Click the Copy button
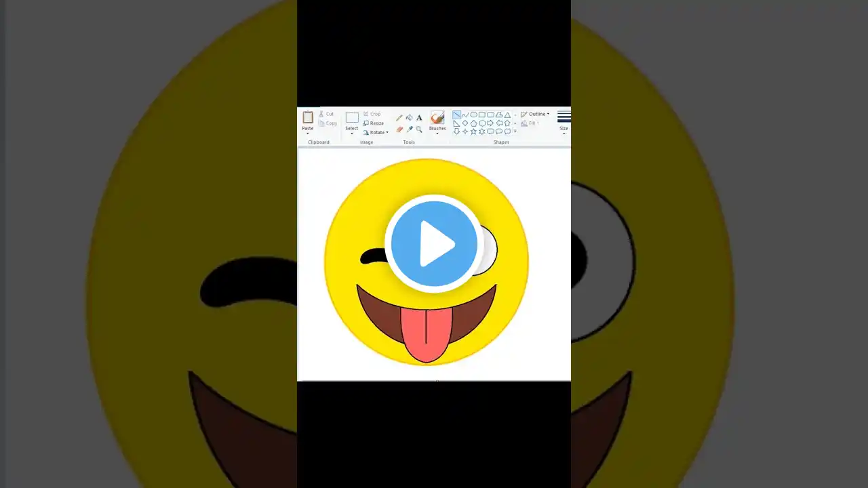Viewport: 868px width, 488px height. pos(326,123)
